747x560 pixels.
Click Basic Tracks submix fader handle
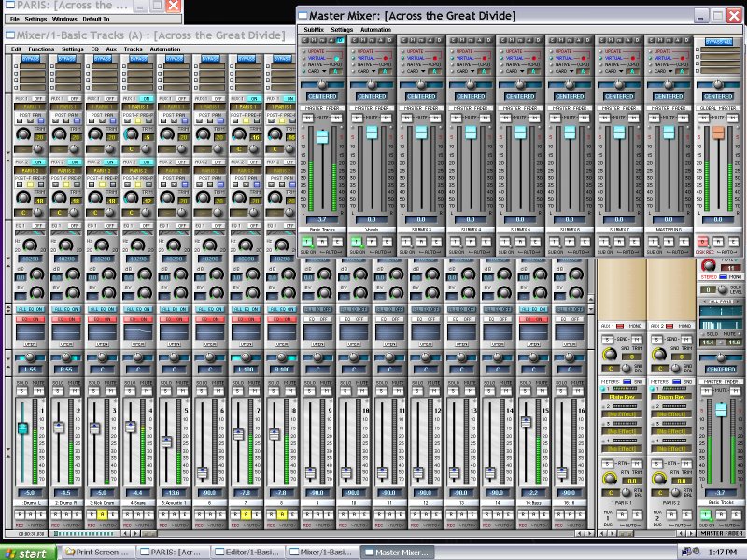pyautogui.click(x=322, y=136)
